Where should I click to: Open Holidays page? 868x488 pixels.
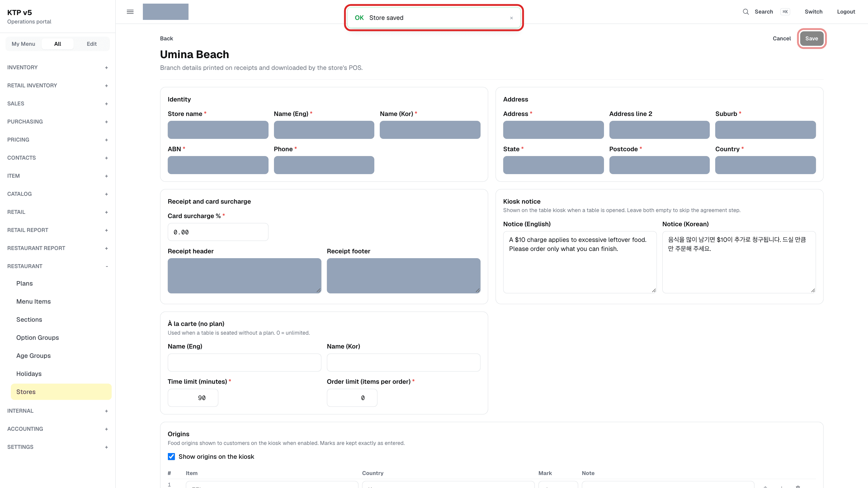tap(61, 374)
